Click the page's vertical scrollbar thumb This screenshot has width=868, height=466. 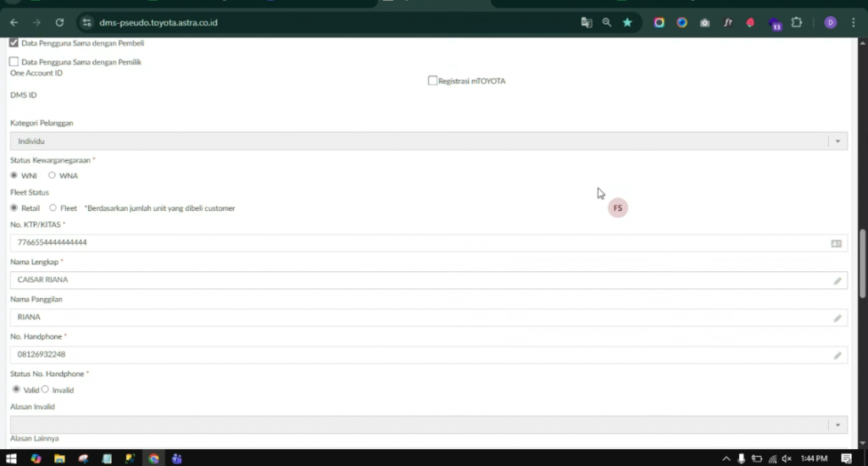862,263
